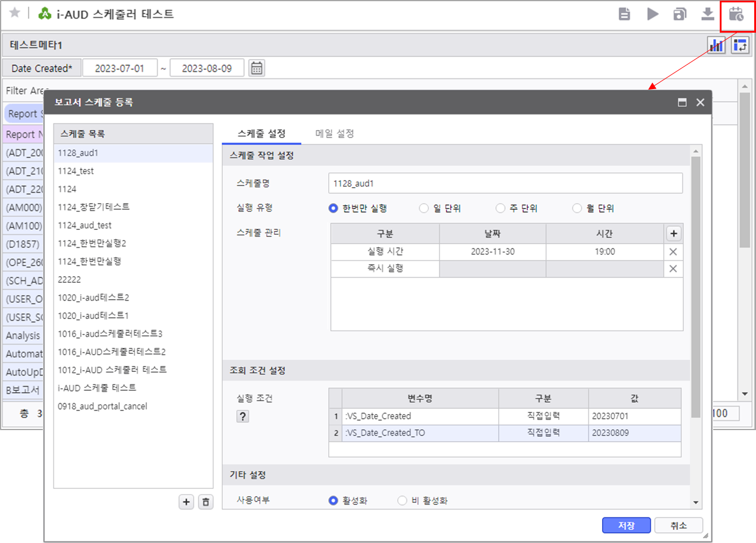Select schedule 1016_i-AUD스케줄러테스트2

(x=133, y=352)
